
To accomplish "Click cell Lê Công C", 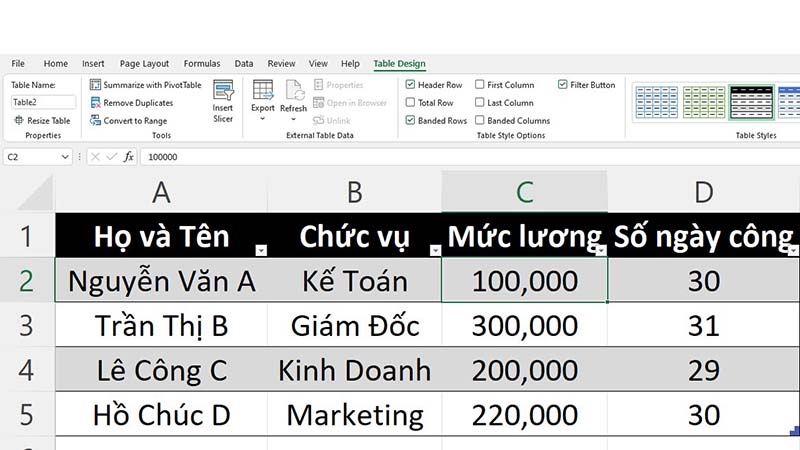I will 161,369.
